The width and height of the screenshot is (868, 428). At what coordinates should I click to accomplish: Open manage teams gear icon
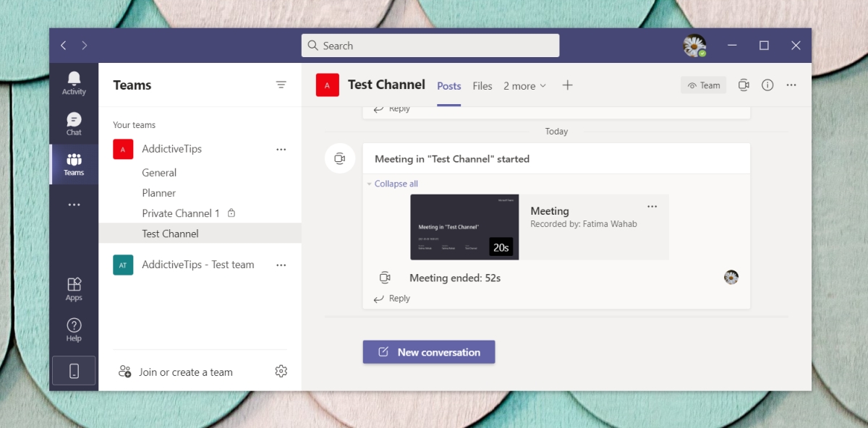click(281, 372)
